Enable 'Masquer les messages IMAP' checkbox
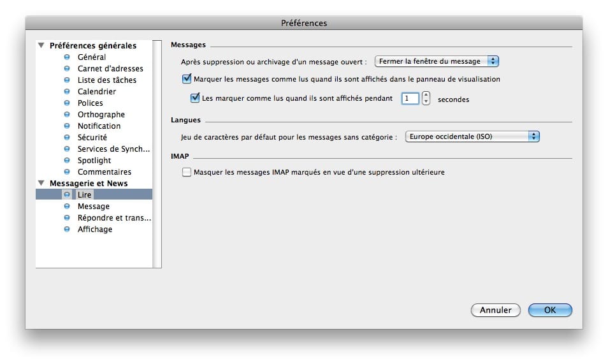The width and height of the screenshot is (608, 364). (x=187, y=172)
